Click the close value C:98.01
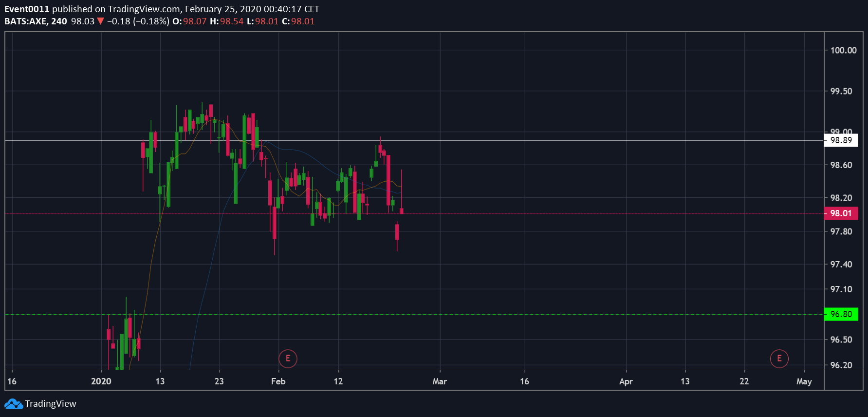Screen dimensions: 868x417 tap(298, 21)
